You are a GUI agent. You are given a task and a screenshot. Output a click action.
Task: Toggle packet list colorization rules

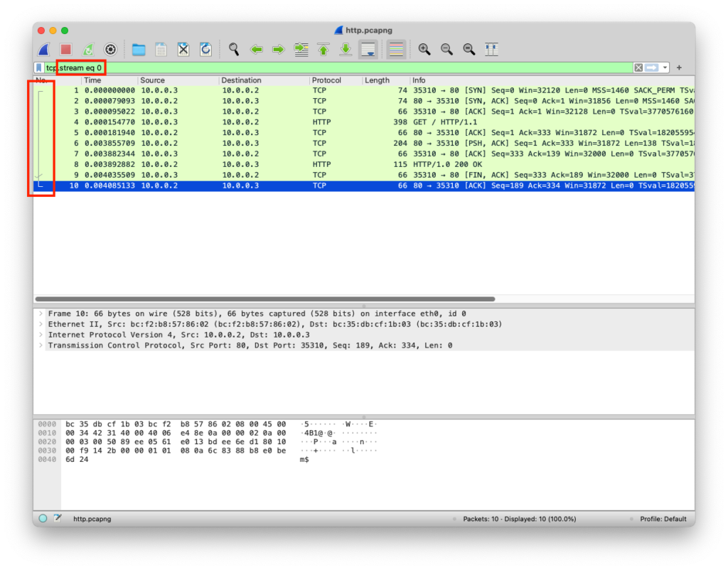396,49
